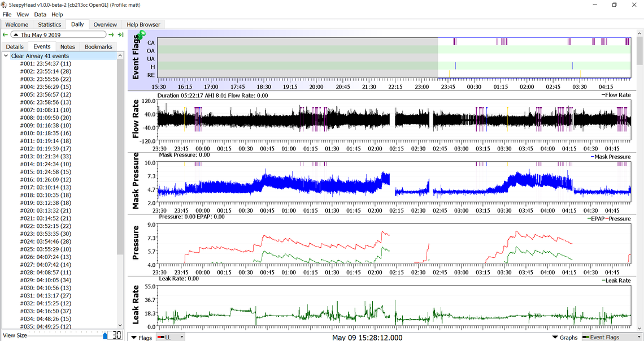Click the Duration 05:22:17 AHI 8.01 text
This screenshot has width=644, height=341.
[x=213, y=96]
